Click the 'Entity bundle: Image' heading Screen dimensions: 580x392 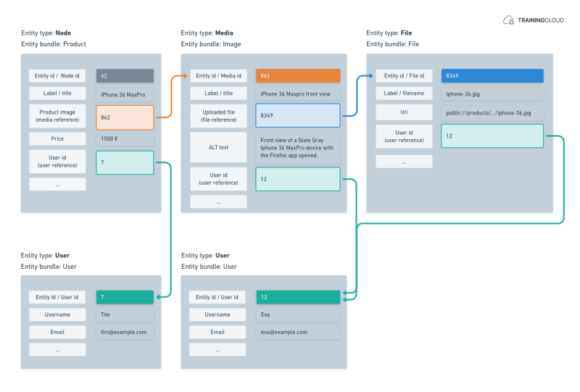click(x=211, y=44)
